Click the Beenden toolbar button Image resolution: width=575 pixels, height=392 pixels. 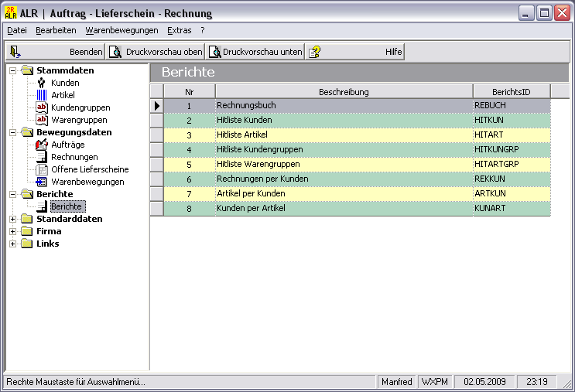[x=56, y=52]
